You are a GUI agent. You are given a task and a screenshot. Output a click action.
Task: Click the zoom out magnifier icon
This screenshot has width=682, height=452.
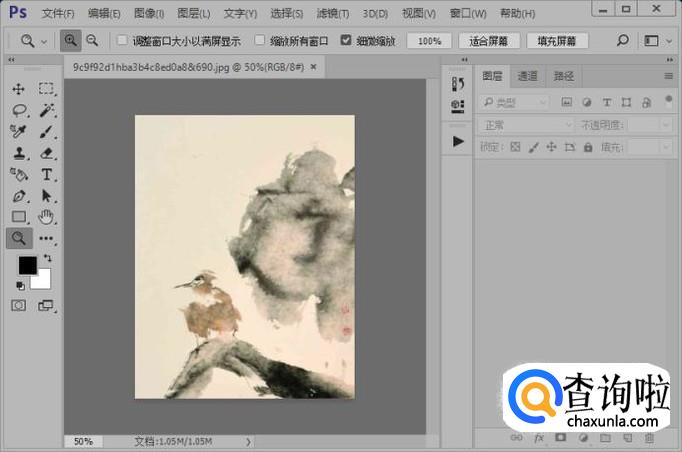92,41
